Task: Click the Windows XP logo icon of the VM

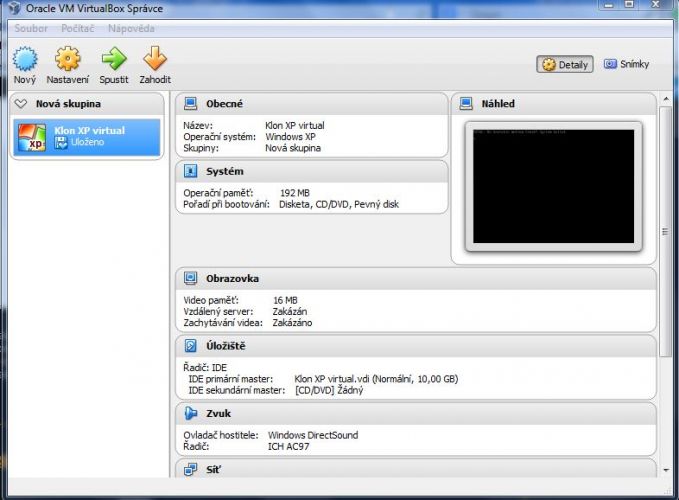Action: coord(32,137)
